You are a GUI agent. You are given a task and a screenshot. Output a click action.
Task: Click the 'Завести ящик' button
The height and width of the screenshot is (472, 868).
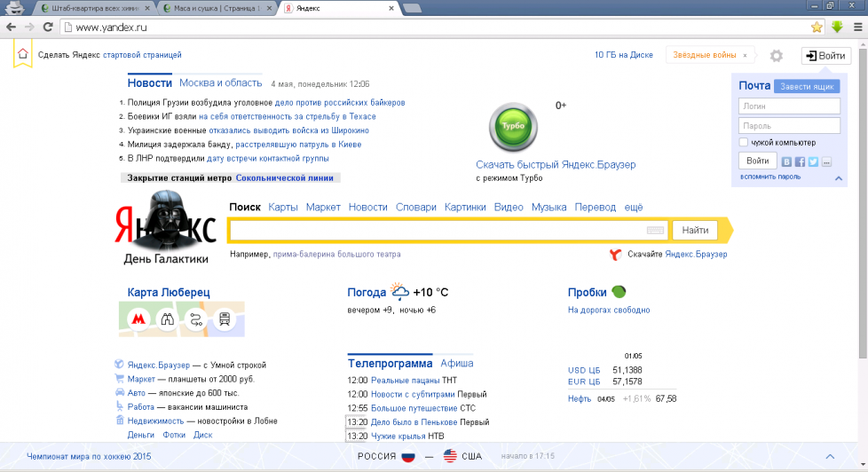pos(806,86)
